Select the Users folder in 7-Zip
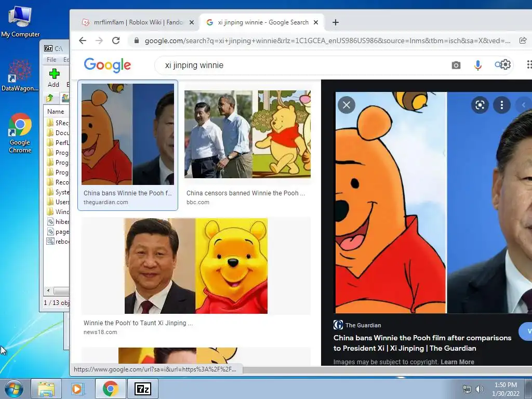This screenshot has width=532, height=399. click(x=58, y=202)
